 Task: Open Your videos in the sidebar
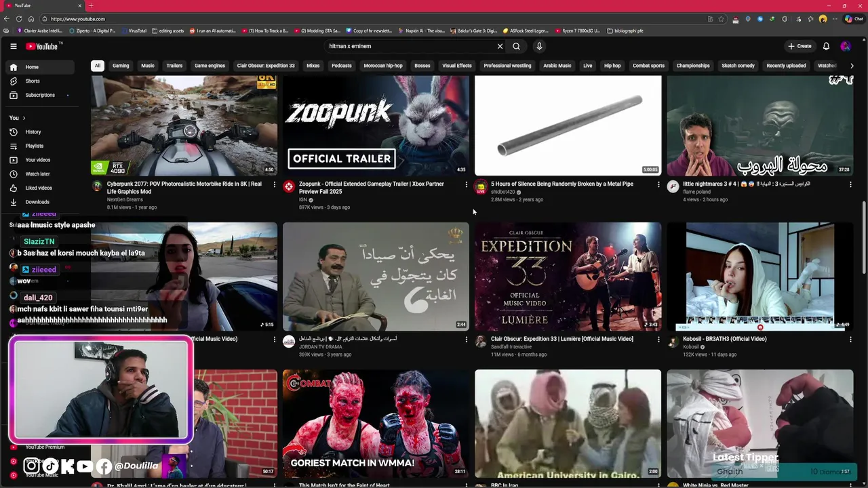pos(41,160)
